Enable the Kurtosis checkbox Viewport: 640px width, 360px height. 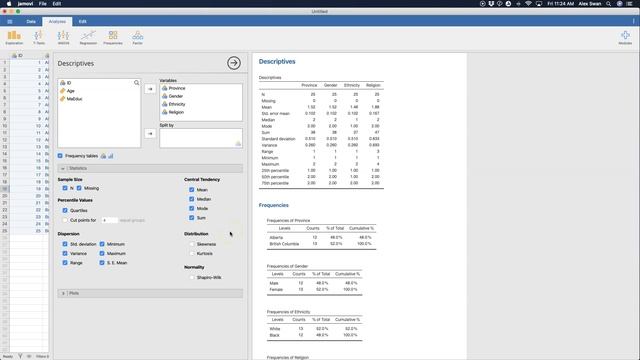pos(192,253)
